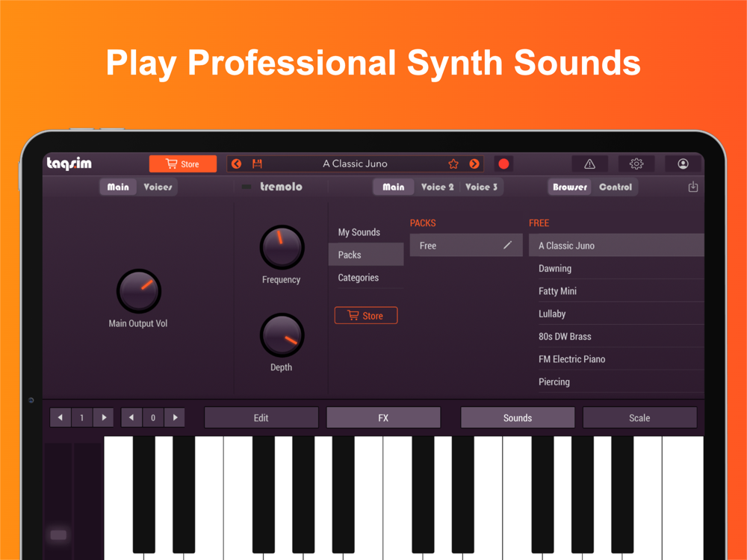The width and height of the screenshot is (747, 560).
Task: Click the tremolo Depth knob
Action: 282,335
